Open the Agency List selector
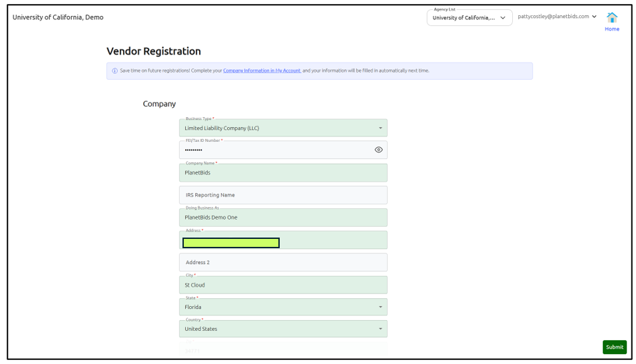636x364 pixels. tap(470, 18)
